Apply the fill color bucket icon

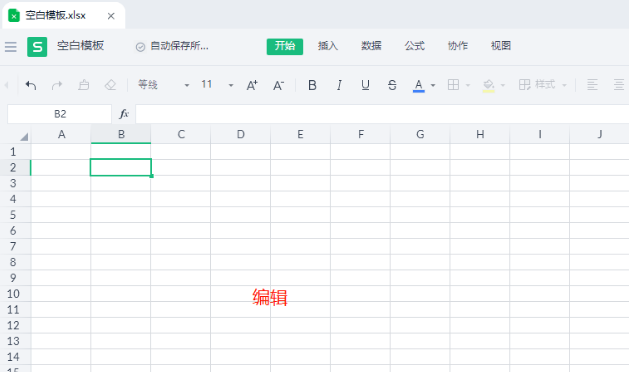pos(488,85)
